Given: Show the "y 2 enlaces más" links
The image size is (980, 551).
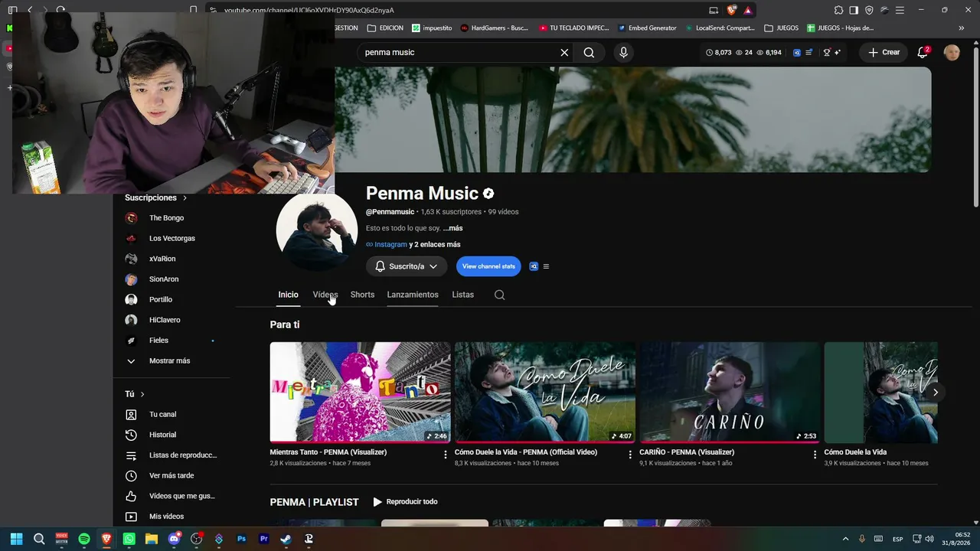Looking at the screenshot, I should (x=435, y=245).
